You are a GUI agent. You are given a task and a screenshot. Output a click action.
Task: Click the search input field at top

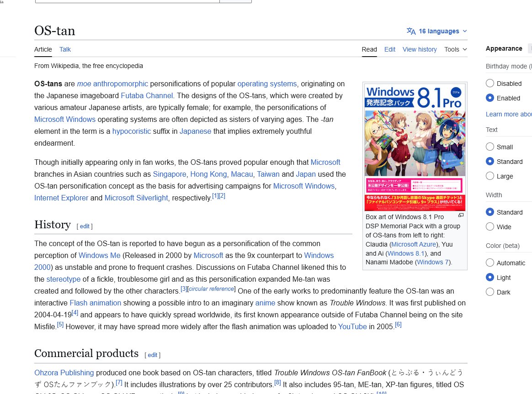(128, 1)
